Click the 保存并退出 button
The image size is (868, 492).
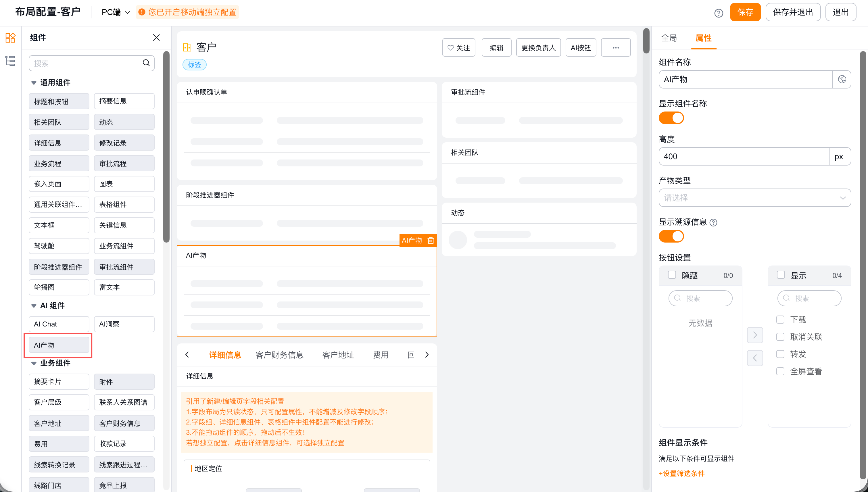coord(793,12)
